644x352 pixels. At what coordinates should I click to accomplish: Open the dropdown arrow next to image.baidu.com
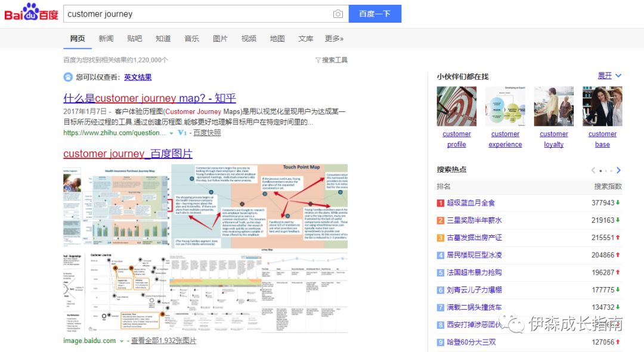point(122,341)
